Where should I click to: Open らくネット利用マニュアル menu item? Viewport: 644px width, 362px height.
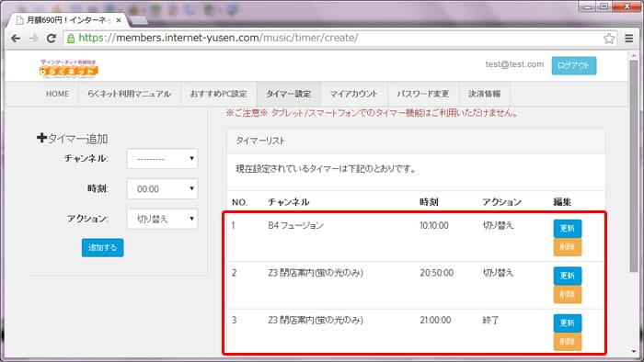coord(130,94)
